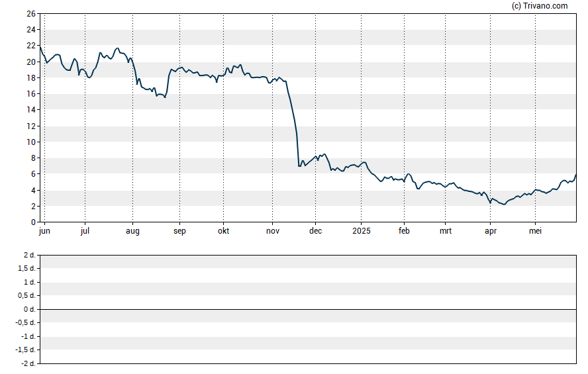
Task: Click the 24 price axis value
Action: [x=31, y=30]
